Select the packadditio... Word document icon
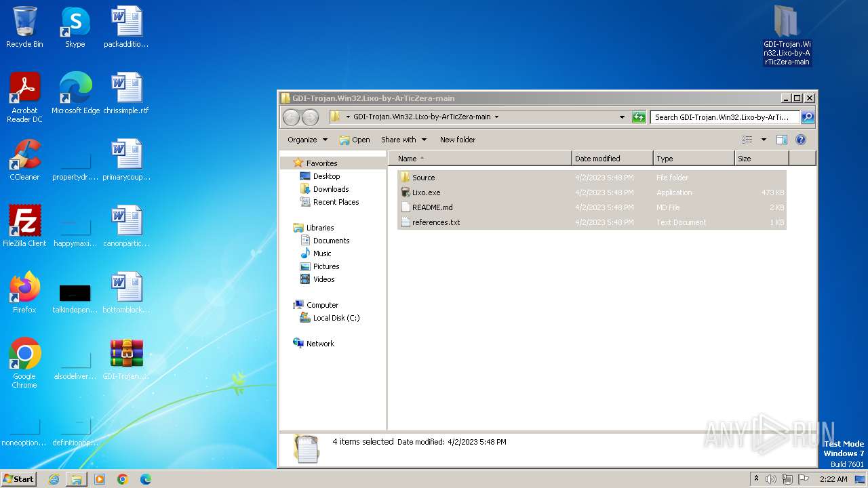Image resolution: width=868 pixels, height=488 pixels. pyautogui.click(x=126, y=27)
